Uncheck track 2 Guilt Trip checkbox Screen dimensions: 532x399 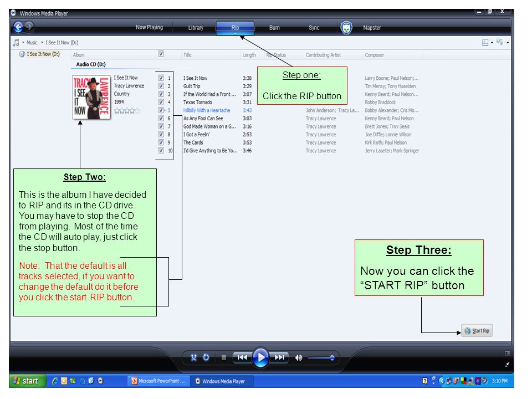point(161,86)
